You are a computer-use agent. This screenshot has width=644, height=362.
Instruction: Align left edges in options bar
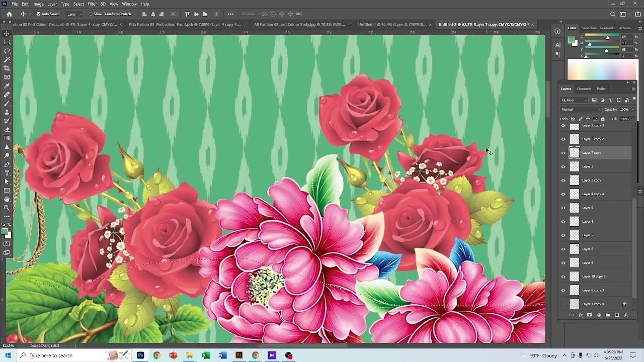(x=145, y=14)
